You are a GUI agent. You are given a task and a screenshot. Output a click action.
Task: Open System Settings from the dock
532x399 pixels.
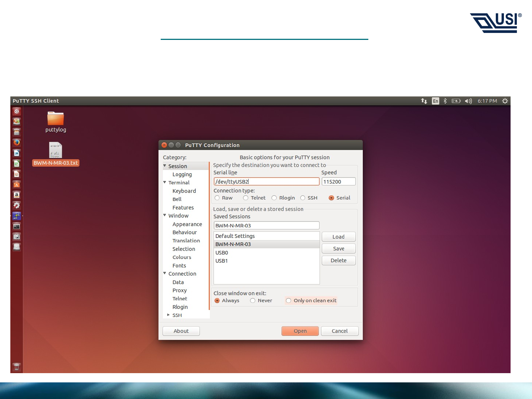17,205
